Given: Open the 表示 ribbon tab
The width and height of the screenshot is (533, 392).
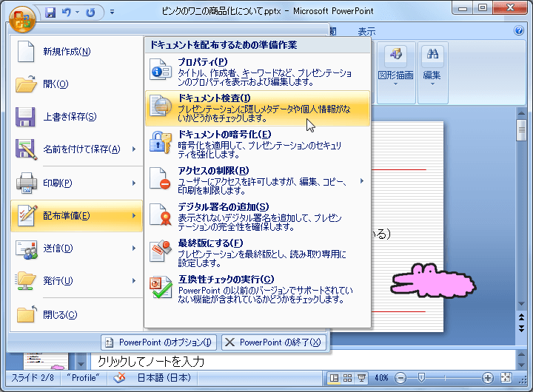Looking at the screenshot, I should pyautogui.click(x=366, y=32).
